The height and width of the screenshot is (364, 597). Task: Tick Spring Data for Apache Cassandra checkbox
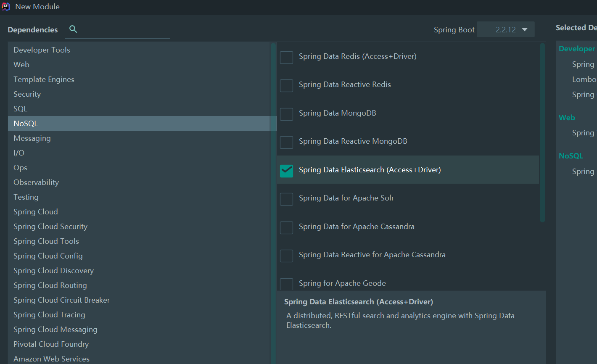(286, 227)
